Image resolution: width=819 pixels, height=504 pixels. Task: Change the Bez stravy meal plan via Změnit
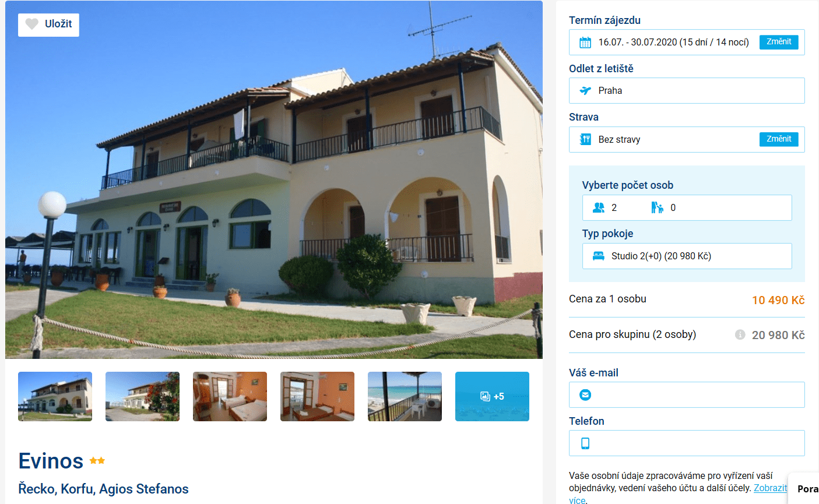click(x=779, y=139)
